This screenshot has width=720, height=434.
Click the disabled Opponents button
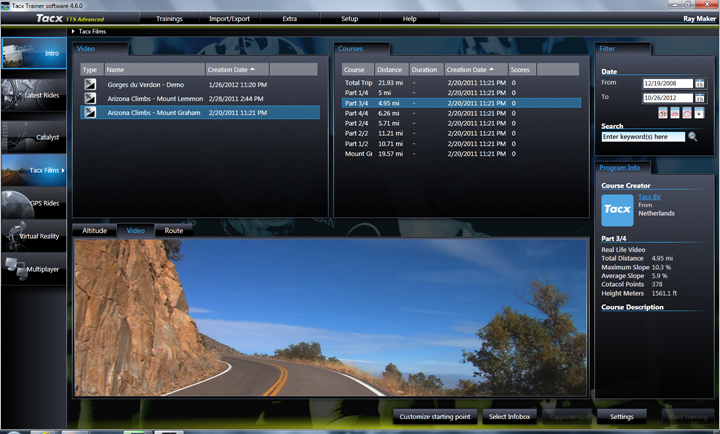[x=567, y=417]
